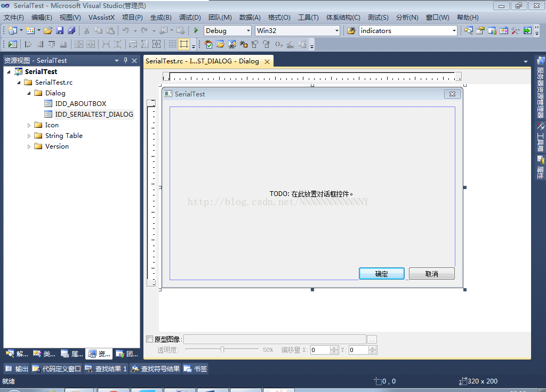Expand the Version folder node
Viewport: 546px width, 392px height.
29,147
